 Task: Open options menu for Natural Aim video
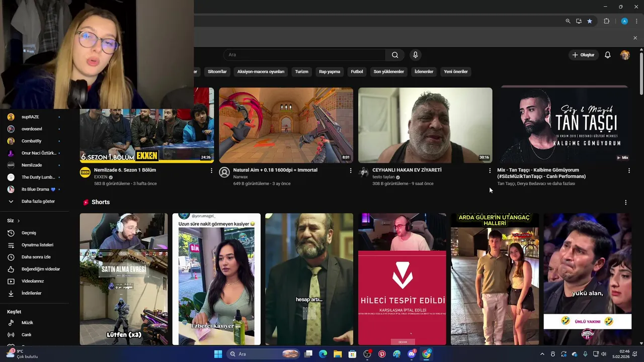pos(351,171)
